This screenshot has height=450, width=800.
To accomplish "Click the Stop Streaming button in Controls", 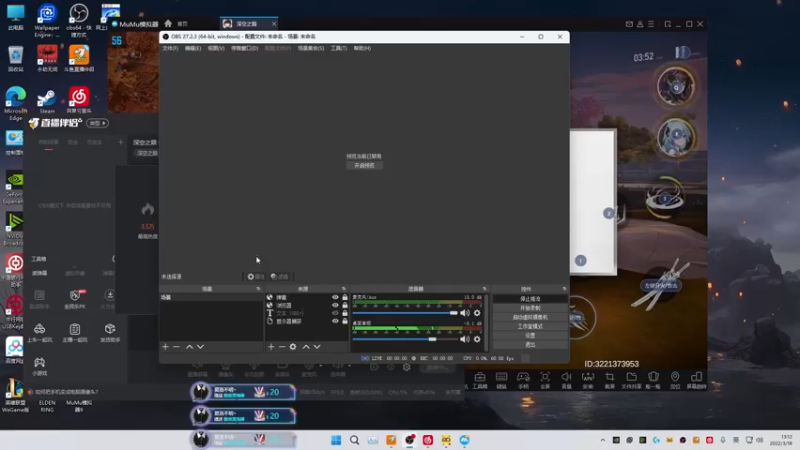I will point(530,298).
